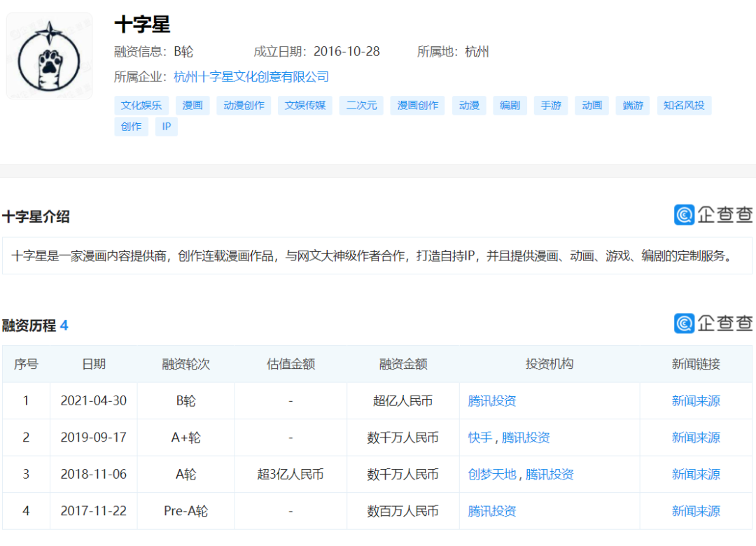
Task: Click the 序号 column header
Action: click(26, 364)
